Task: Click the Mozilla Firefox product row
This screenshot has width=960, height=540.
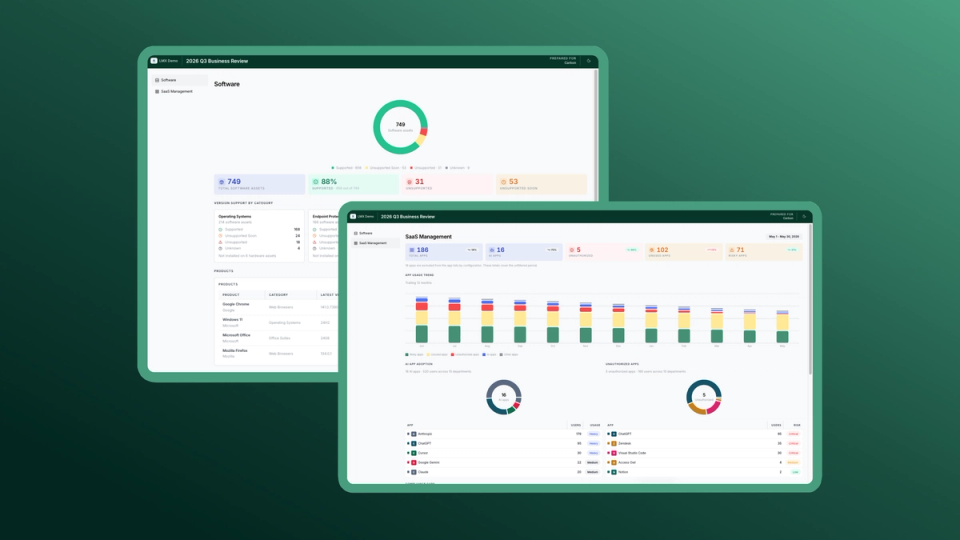Action: pyautogui.click(x=279, y=353)
